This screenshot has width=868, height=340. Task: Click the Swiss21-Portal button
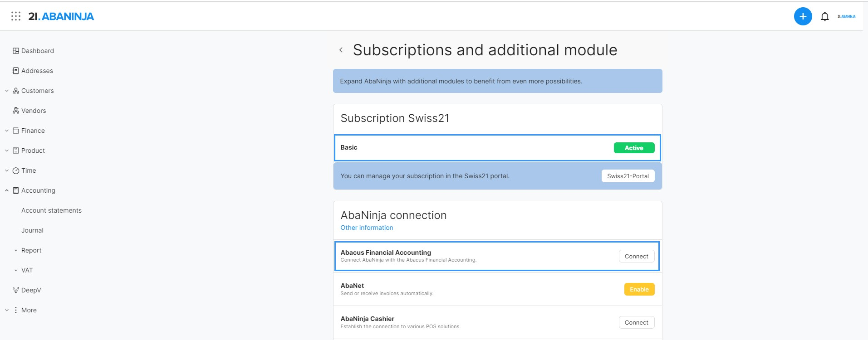click(x=628, y=176)
